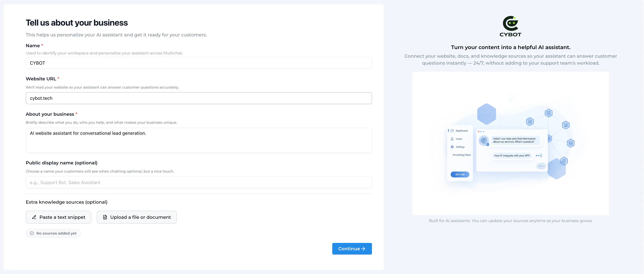644x274 pixels.
Task: Click the pencil icon on Paste a text snippet
Action: pyautogui.click(x=34, y=217)
